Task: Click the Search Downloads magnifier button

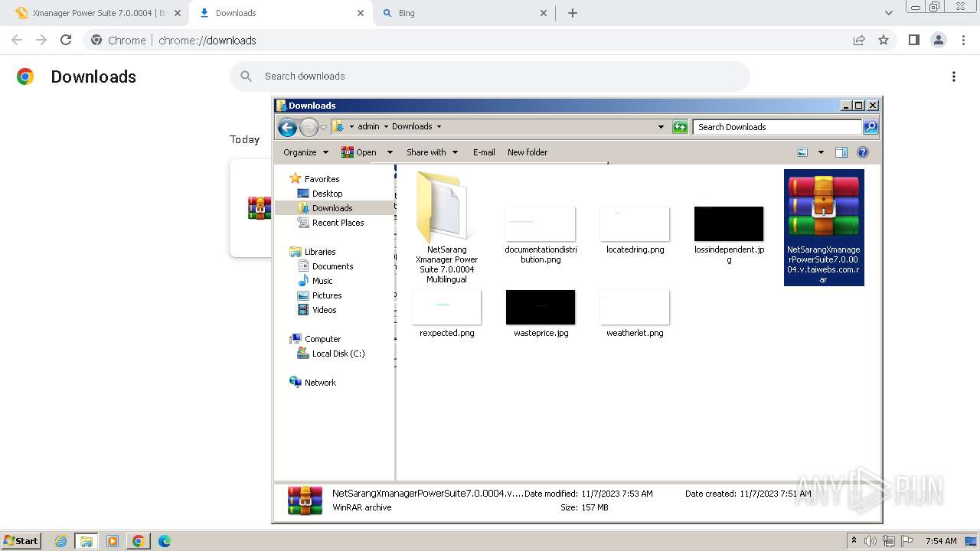Action: 870,127
